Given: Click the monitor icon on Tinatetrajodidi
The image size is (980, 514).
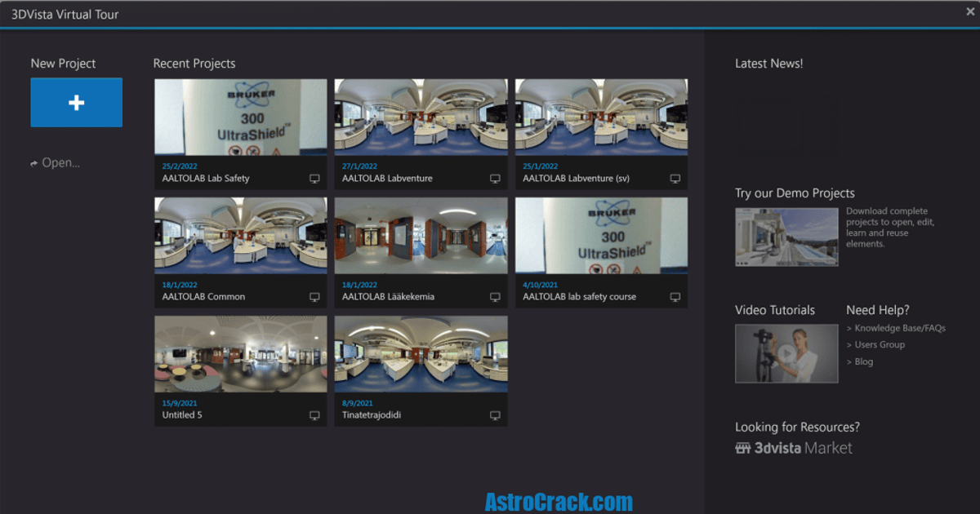Looking at the screenshot, I should (495, 415).
